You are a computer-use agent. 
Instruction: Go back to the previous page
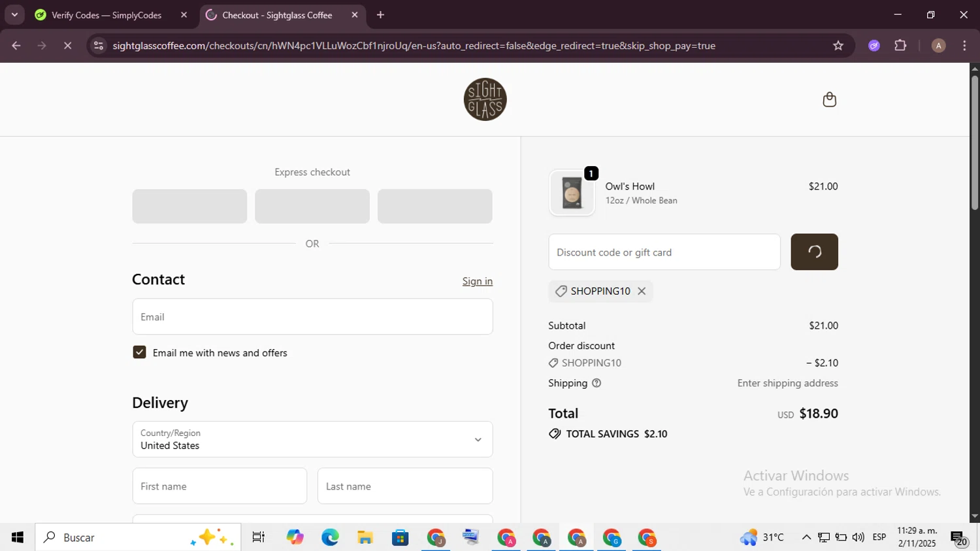pos(16,46)
